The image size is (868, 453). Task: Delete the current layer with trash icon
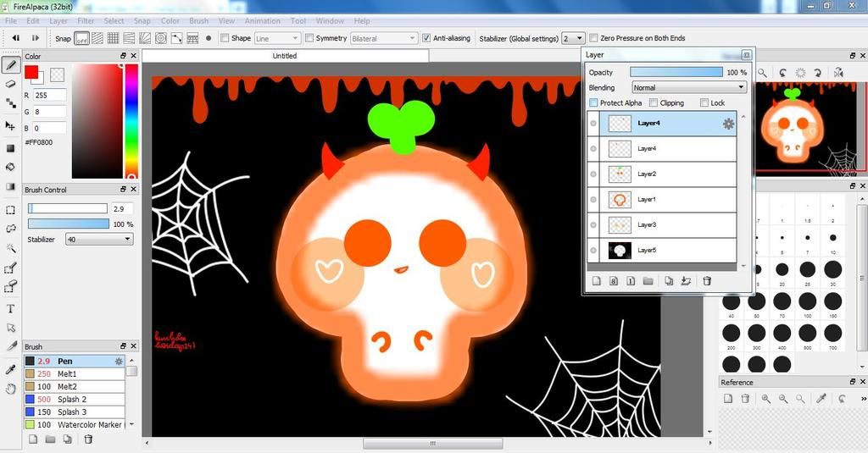tap(707, 281)
